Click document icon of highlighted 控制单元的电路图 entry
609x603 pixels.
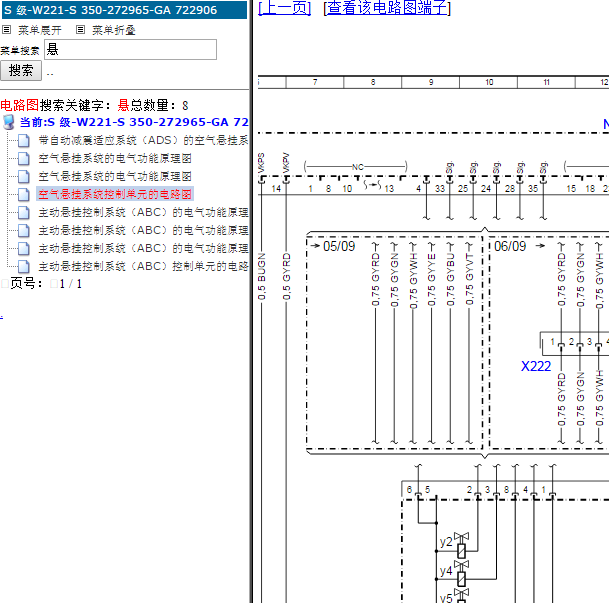tap(24, 195)
